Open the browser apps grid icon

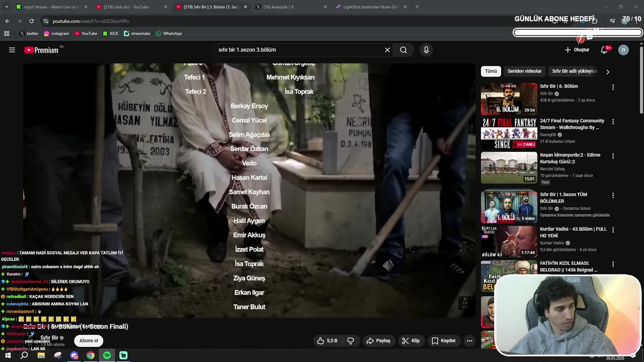coord(7,33)
